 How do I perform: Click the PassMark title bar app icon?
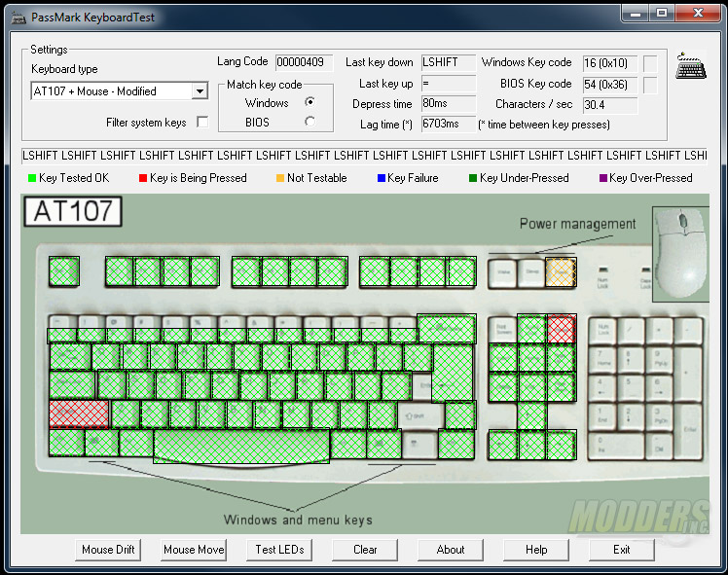18,18
